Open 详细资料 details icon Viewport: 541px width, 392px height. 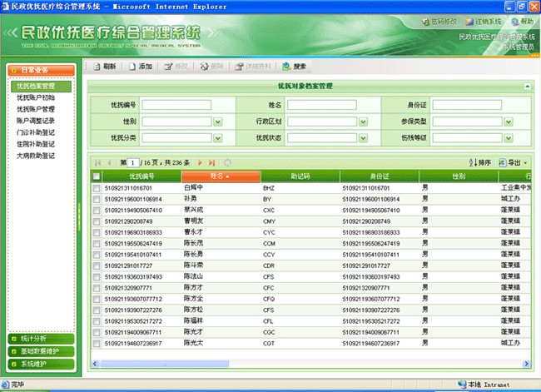[239, 67]
